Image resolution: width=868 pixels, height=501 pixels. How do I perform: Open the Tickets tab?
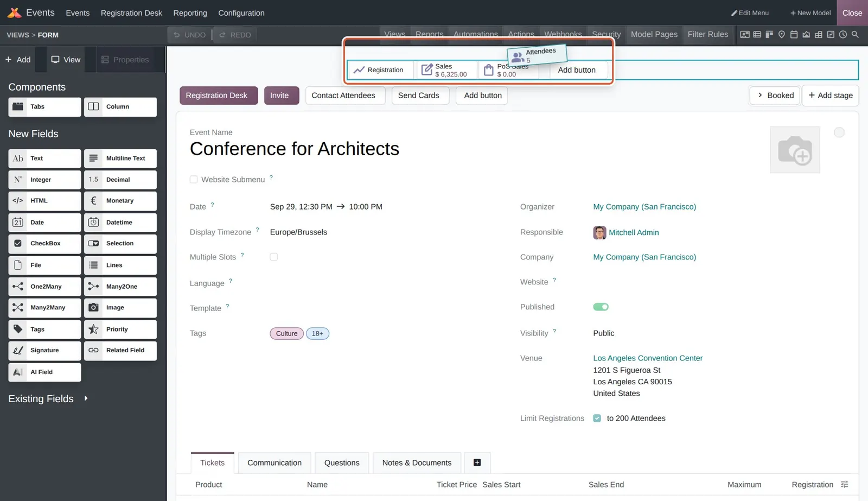(x=212, y=463)
